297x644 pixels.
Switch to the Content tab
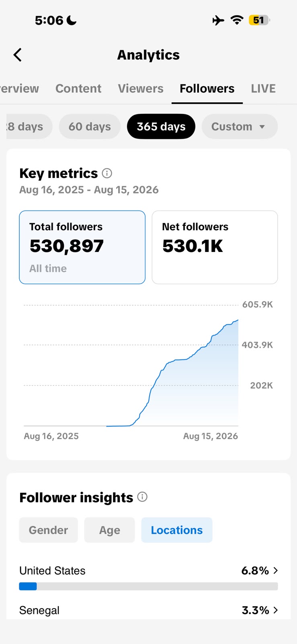(x=78, y=89)
